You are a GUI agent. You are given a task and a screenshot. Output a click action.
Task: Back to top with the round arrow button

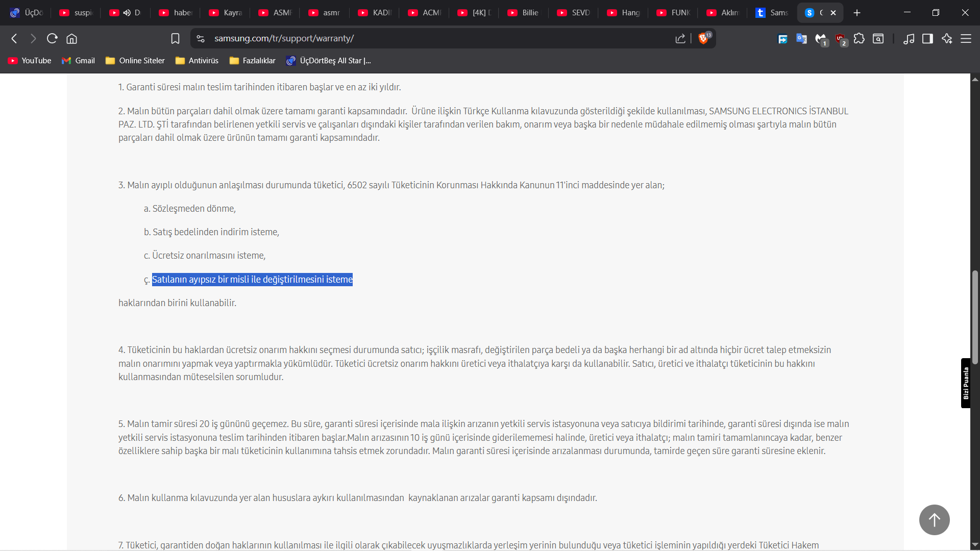935,520
